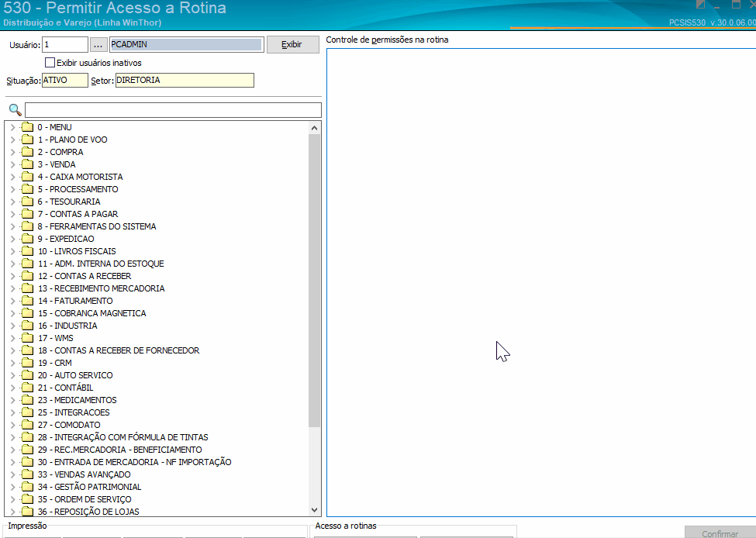The width and height of the screenshot is (756, 538).
Task: Click the Situação field showing ATIVO
Action: [65, 80]
